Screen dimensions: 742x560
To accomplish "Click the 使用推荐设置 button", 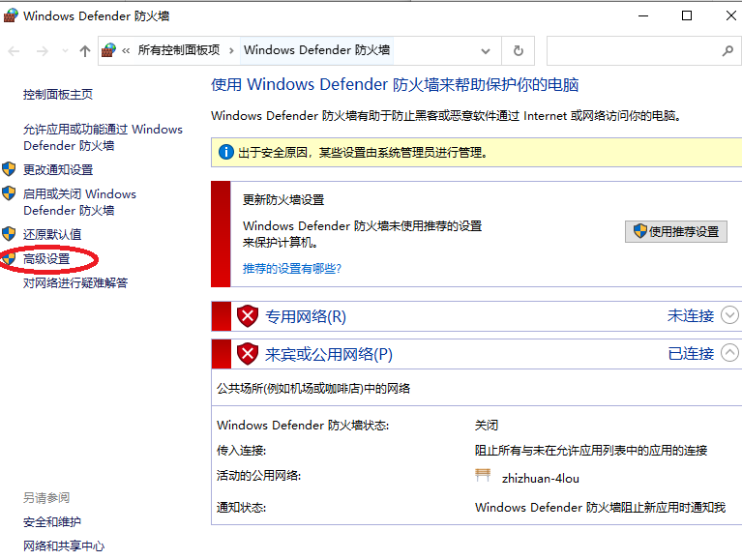I will tap(676, 232).
